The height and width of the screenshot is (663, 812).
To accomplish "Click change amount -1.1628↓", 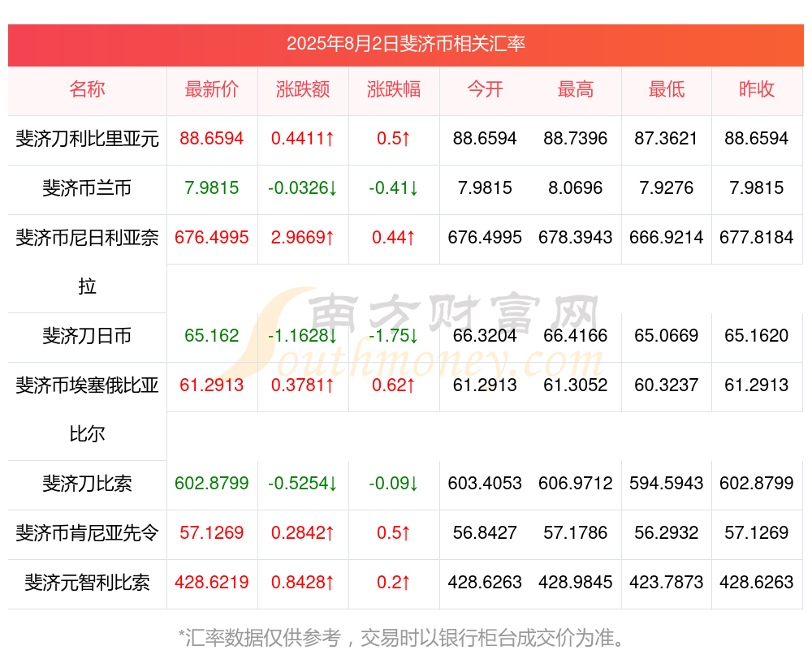I will coord(303,335).
